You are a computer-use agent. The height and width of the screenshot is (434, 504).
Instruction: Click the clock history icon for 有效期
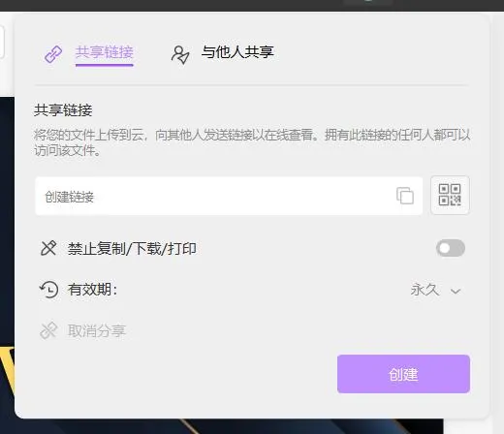tap(49, 289)
